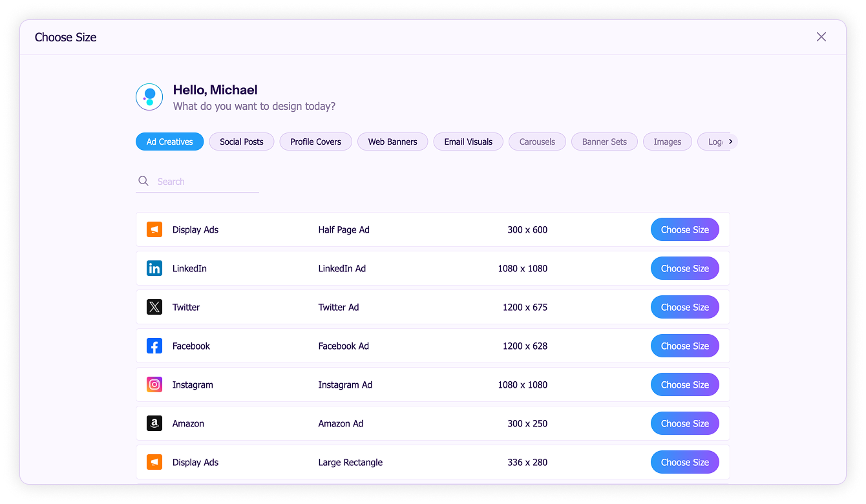Select the Ad Creatives category tab
866x504 pixels.
point(170,142)
